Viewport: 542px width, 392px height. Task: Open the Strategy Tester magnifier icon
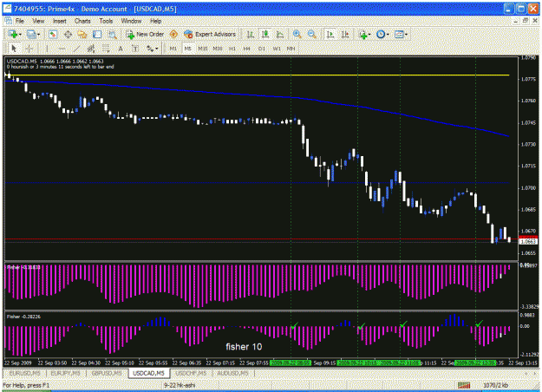pyautogui.click(x=112, y=34)
